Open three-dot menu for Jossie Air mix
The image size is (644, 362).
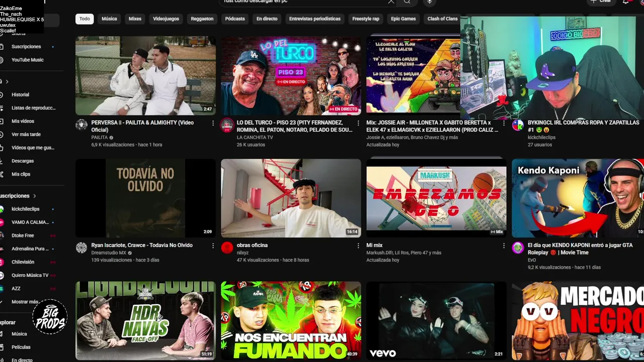pyautogui.click(x=504, y=123)
